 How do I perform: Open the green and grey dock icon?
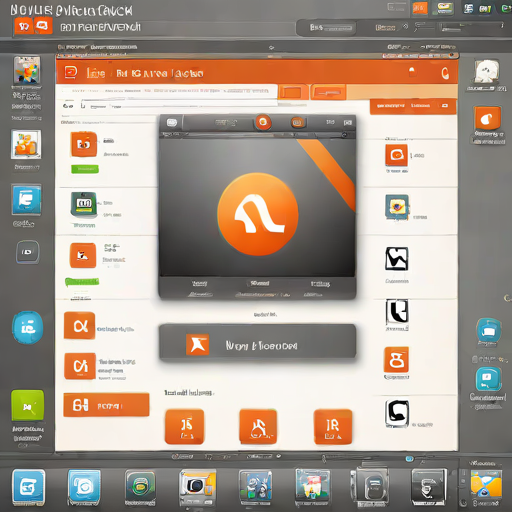(140, 487)
